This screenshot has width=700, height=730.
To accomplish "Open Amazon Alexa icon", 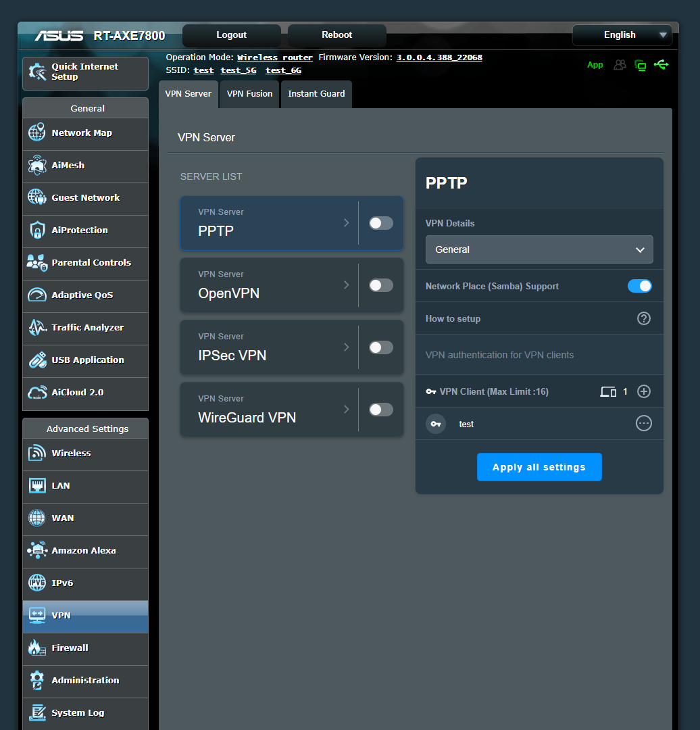I will 37,550.
